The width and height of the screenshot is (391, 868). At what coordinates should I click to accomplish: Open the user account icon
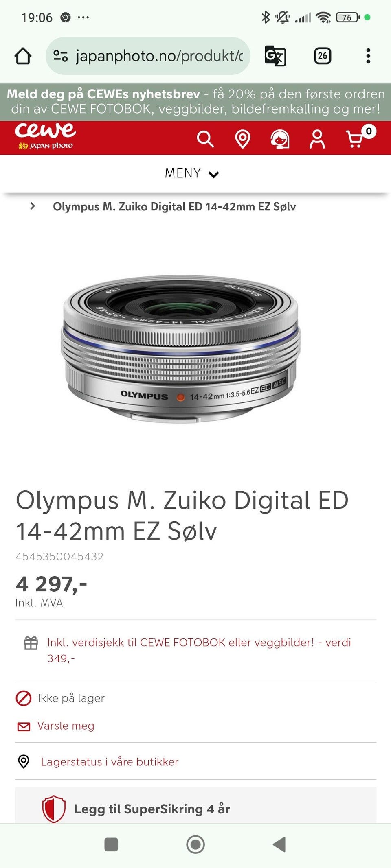(317, 139)
